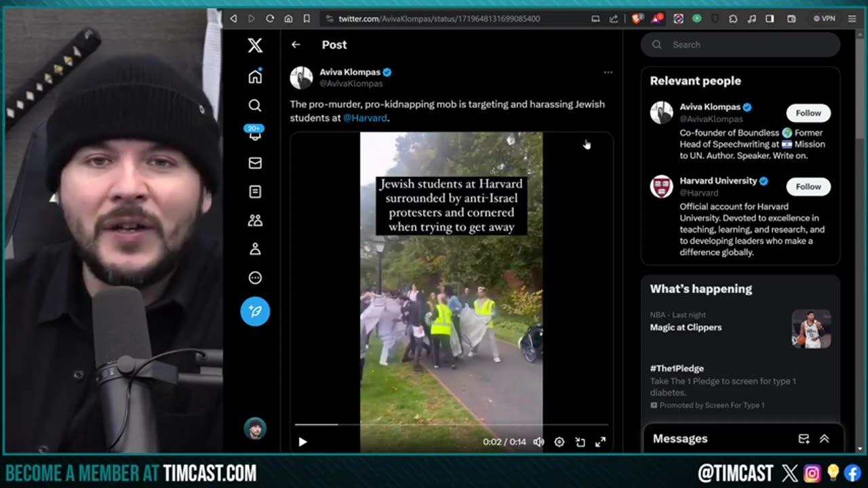Open Communities people icon in sidebar

[x=255, y=220]
